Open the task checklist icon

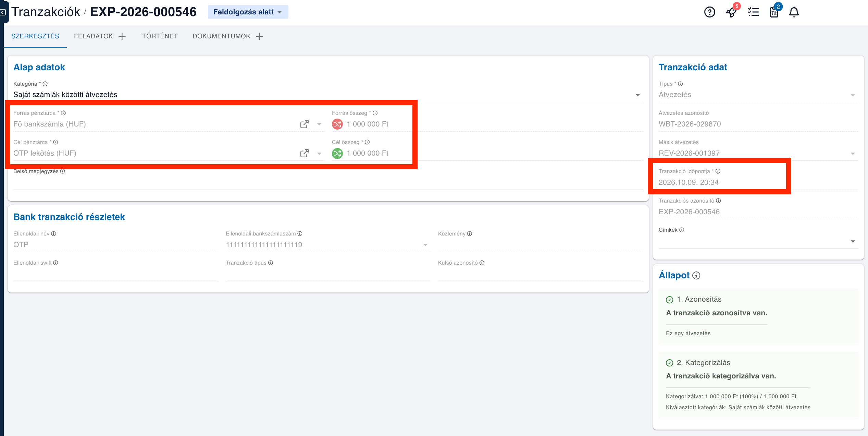coord(753,12)
